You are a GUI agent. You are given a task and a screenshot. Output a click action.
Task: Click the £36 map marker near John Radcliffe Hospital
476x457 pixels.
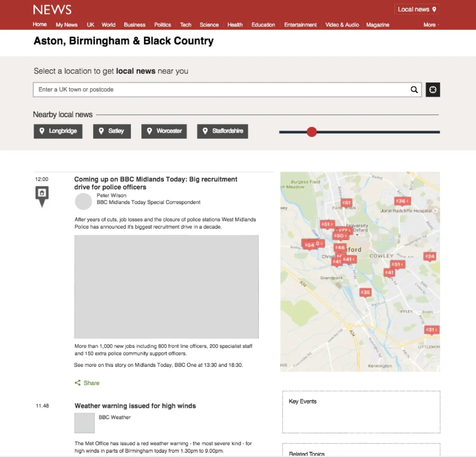402,201
